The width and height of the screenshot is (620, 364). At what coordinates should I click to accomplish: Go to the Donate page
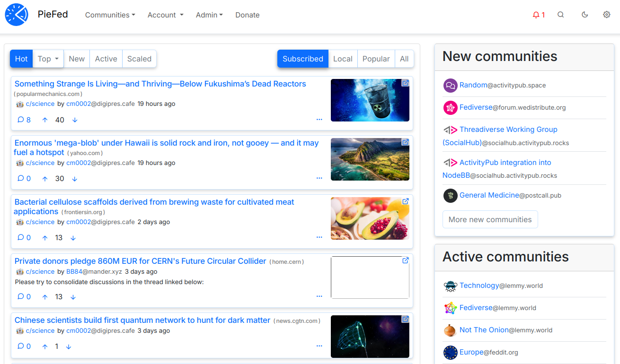point(247,15)
